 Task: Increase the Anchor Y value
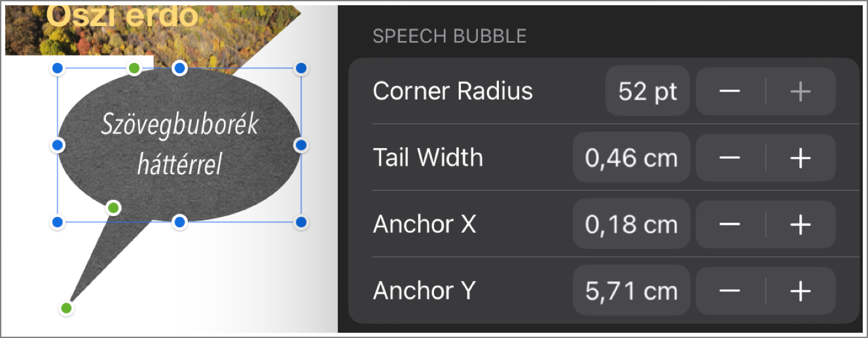tap(801, 291)
